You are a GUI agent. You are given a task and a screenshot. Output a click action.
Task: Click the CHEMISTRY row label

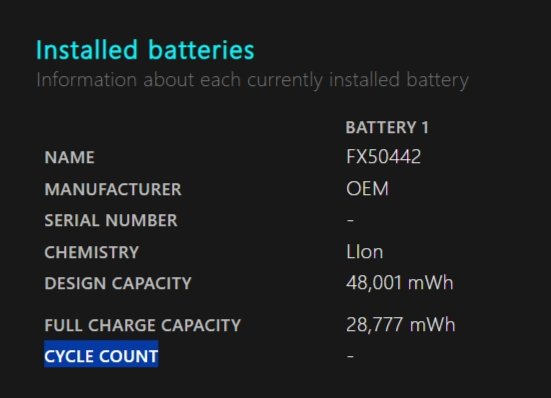(x=91, y=252)
